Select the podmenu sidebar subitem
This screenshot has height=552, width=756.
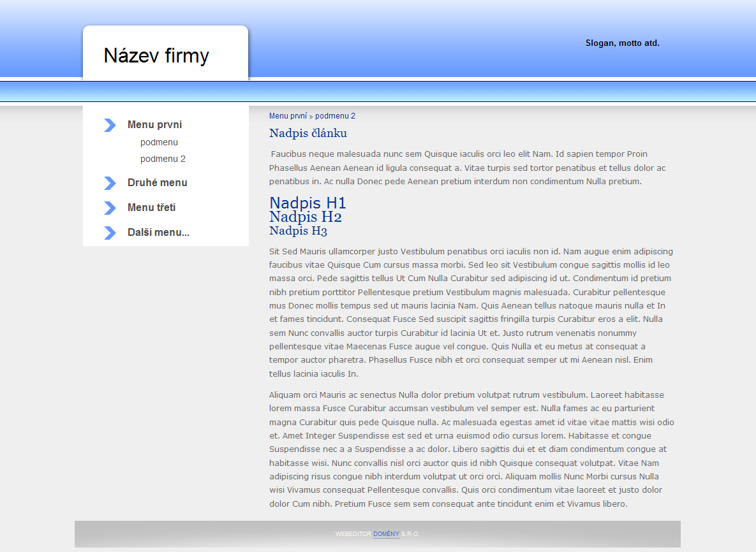point(159,143)
